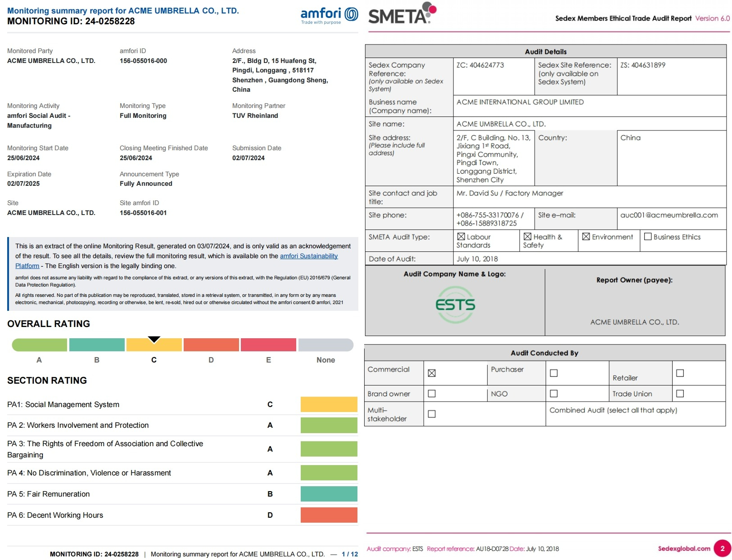Click the PA 4 green rating swatch

click(x=329, y=473)
